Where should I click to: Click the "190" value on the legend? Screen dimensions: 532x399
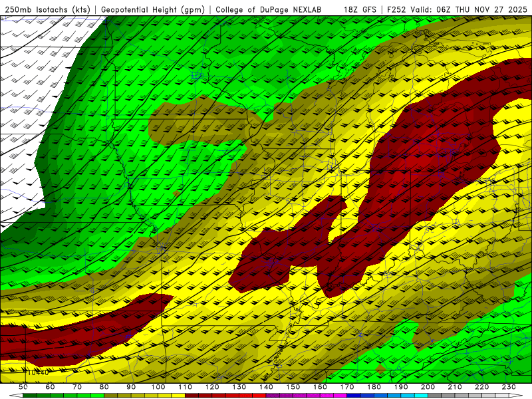tap(401, 387)
